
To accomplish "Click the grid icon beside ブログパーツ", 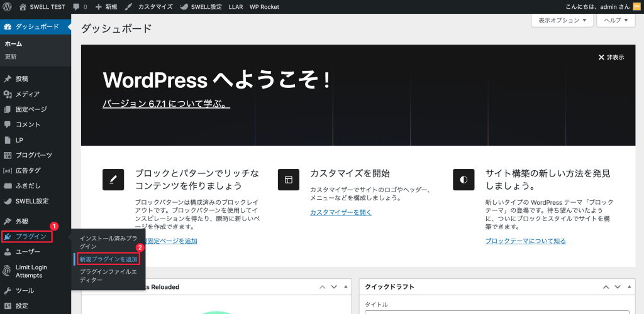I will 8,155.
